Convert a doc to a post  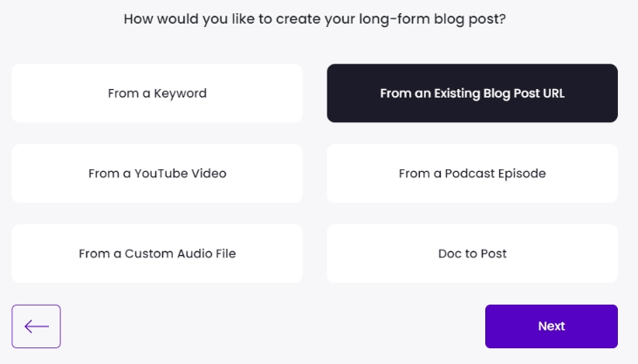472,254
